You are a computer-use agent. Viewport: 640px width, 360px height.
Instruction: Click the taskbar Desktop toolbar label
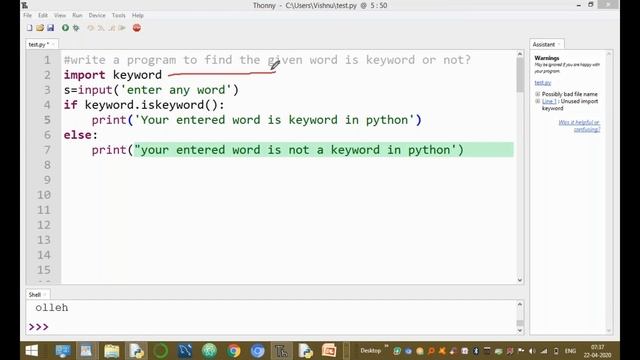click(x=371, y=350)
